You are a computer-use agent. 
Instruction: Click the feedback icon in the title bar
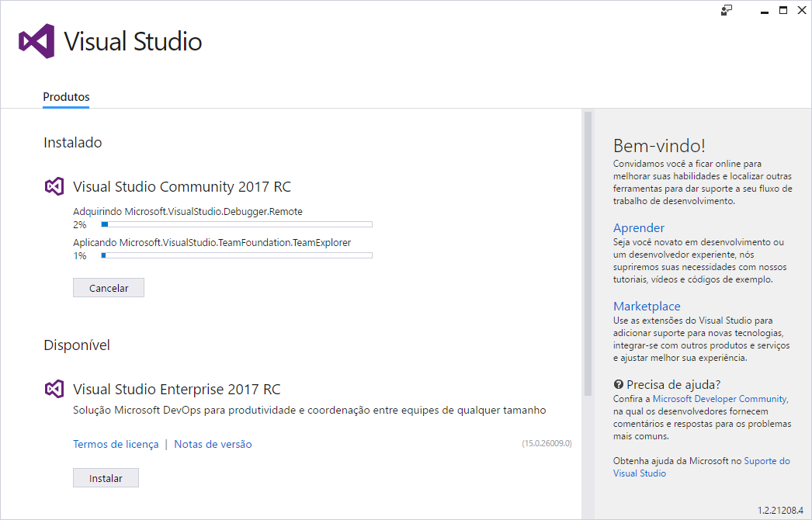[x=725, y=10]
